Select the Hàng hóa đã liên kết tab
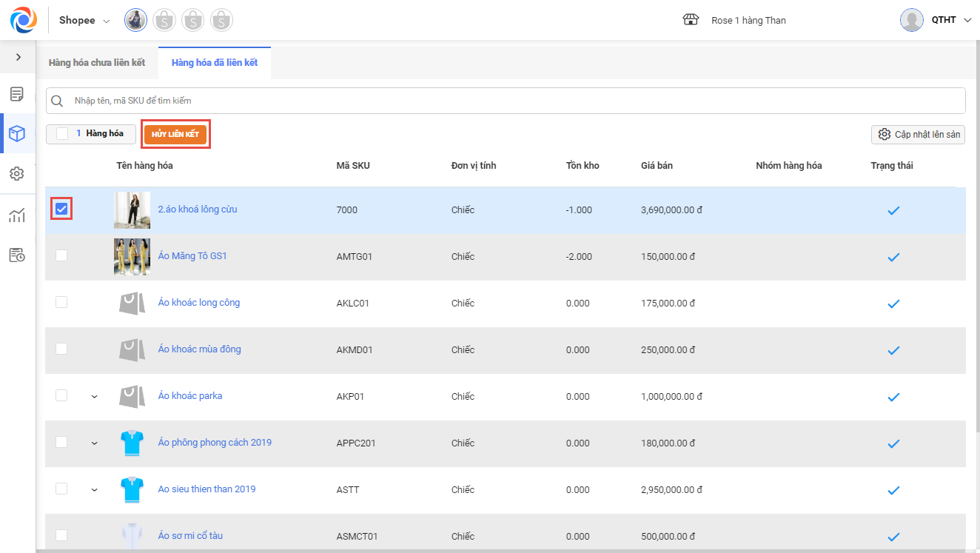Viewport: 980px width, 553px height. pyautogui.click(x=215, y=63)
